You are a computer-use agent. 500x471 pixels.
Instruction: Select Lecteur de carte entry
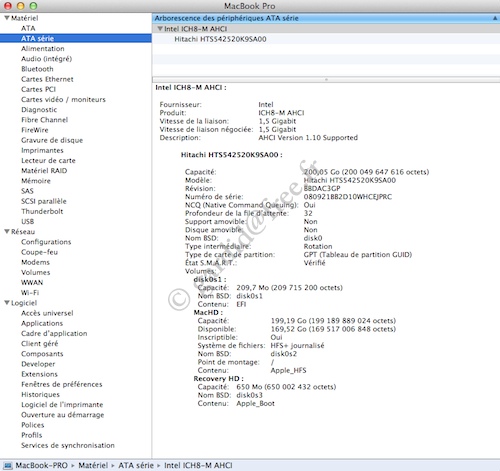coord(48,160)
